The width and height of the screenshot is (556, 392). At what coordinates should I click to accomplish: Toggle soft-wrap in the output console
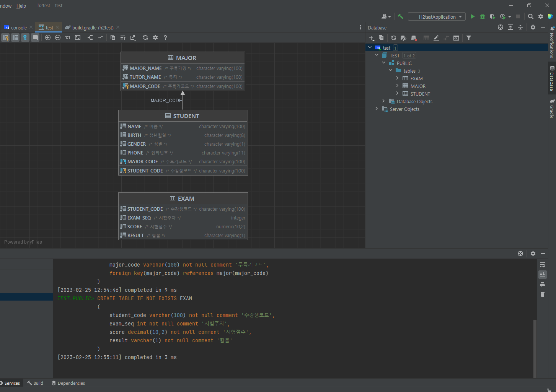542,265
